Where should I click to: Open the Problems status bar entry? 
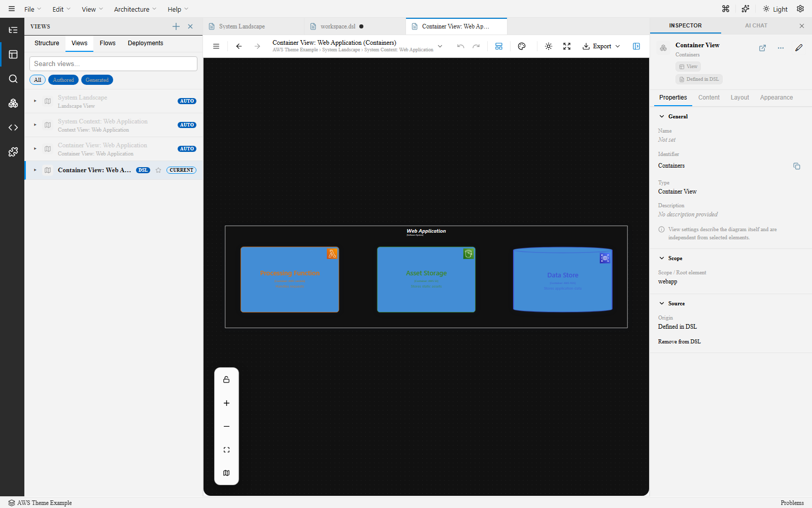(x=792, y=503)
